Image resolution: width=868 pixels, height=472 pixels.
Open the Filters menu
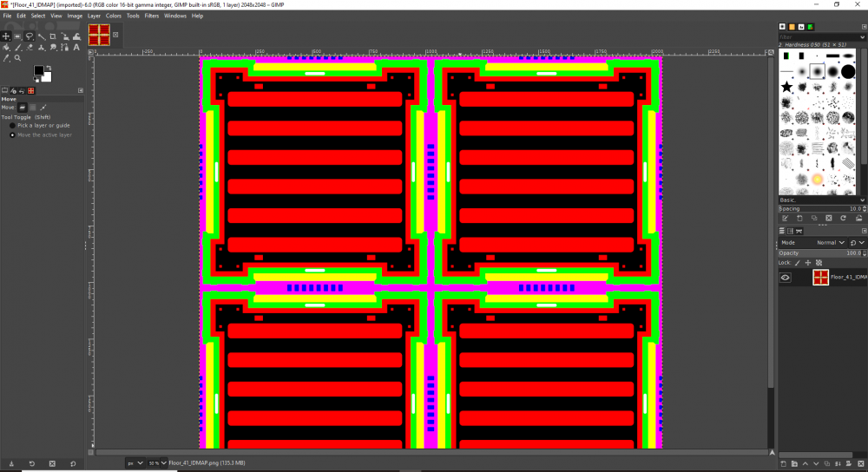tap(152, 16)
